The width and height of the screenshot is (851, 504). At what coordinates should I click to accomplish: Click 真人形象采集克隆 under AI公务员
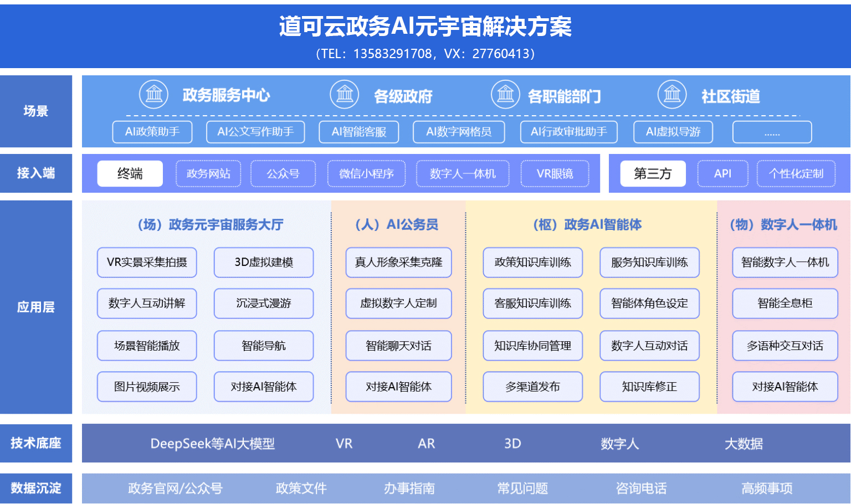pyautogui.click(x=398, y=263)
